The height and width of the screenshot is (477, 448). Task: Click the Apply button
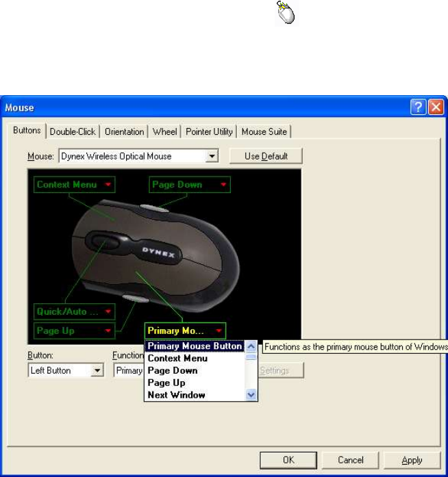point(412,460)
